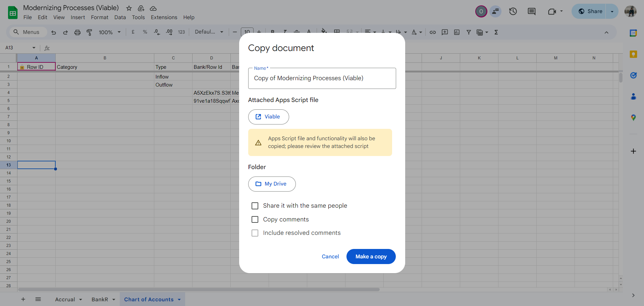Click the functions sigma icon
The image size is (644, 306).
coord(496,32)
